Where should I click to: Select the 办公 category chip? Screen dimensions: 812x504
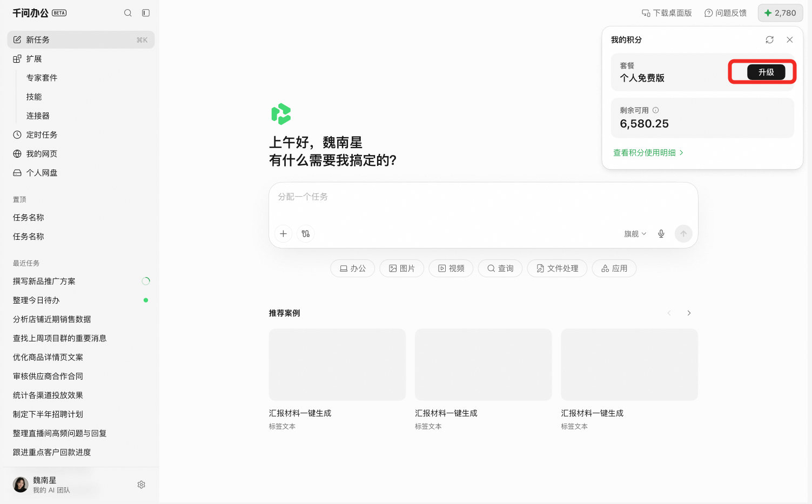353,268
